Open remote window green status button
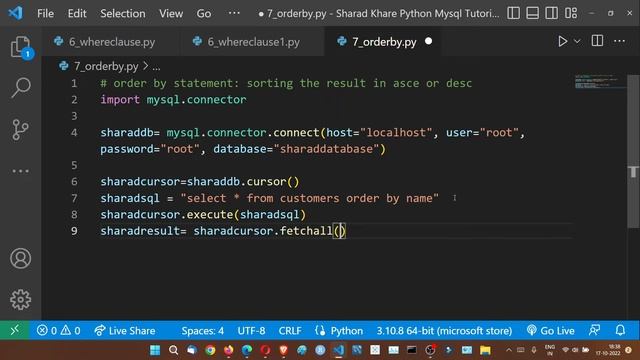This screenshot has height=360, width=640. (x=14, y=330)
